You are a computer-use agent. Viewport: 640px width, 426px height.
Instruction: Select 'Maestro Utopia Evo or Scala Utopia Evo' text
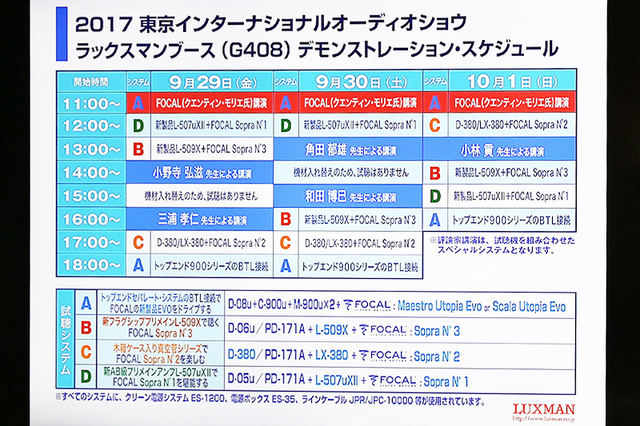point(482,306)
